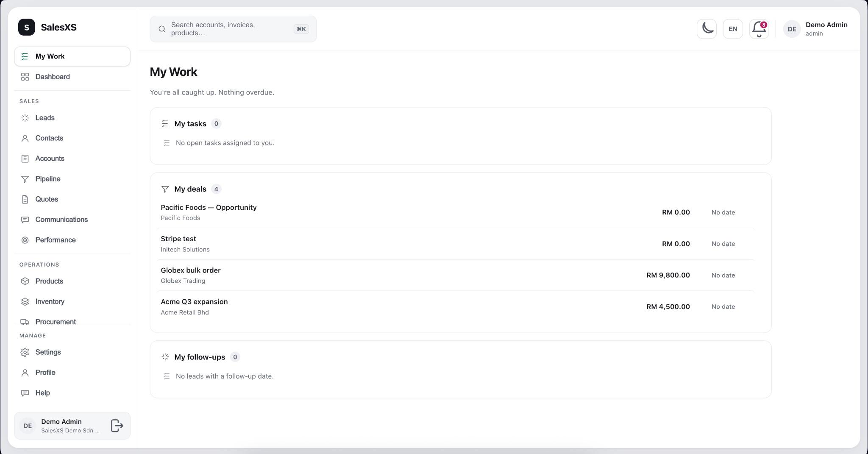Screen dimensions: 868x454
Task: Click the RM 9,800.00 amount
Action: tap(668, 275)
